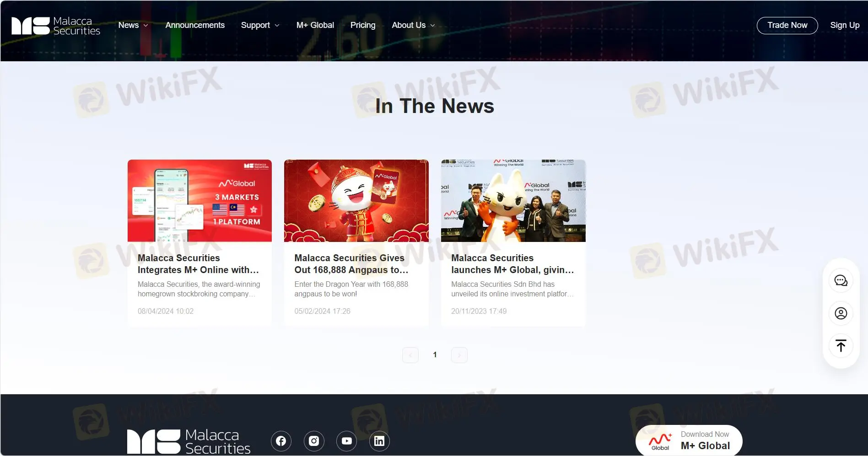The image size is (868, 456).
Task: Expand the News dropdown menu
Action: pyautogui.click(x=133, y=25)
